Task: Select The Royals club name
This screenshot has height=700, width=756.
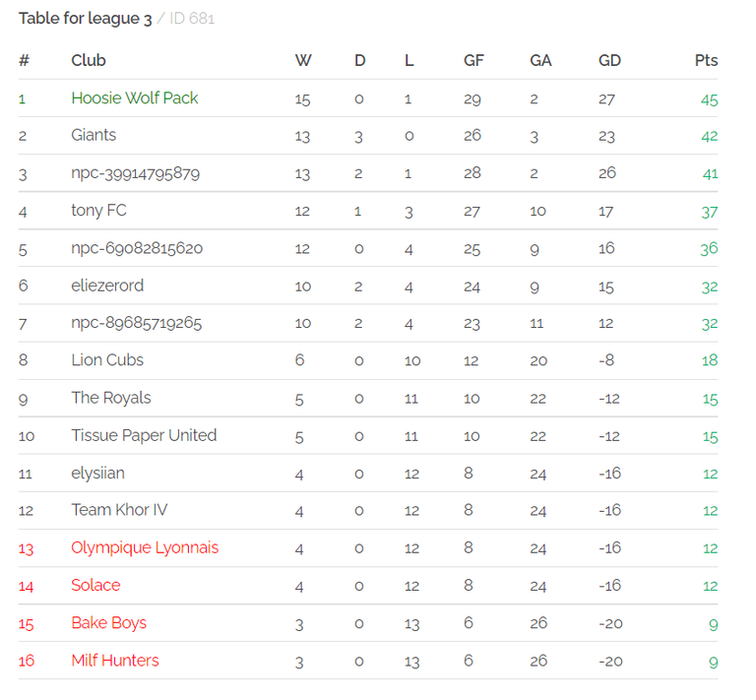Action: click(x=111, y=398)
